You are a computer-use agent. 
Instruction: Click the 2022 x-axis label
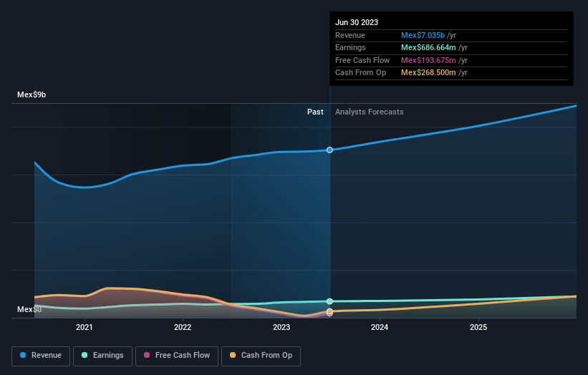tap(183, 327)
